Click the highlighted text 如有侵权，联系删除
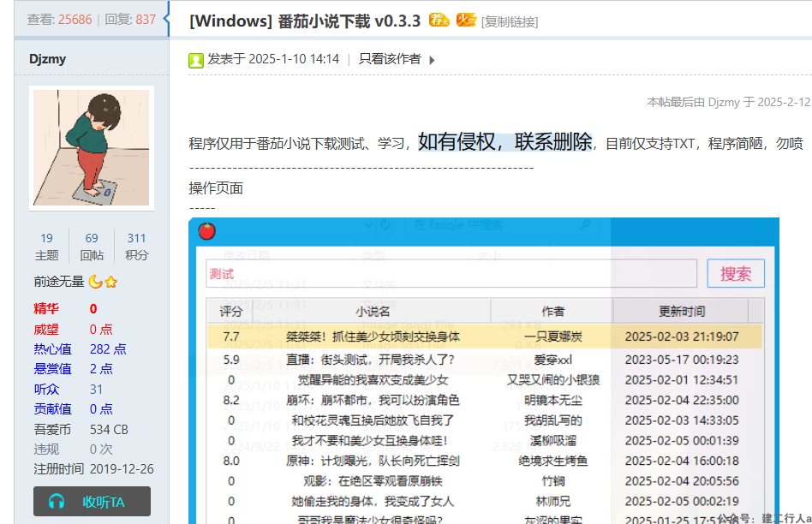Image resolution: width=812 pixels, height=524 pixels. pos(505,141)
